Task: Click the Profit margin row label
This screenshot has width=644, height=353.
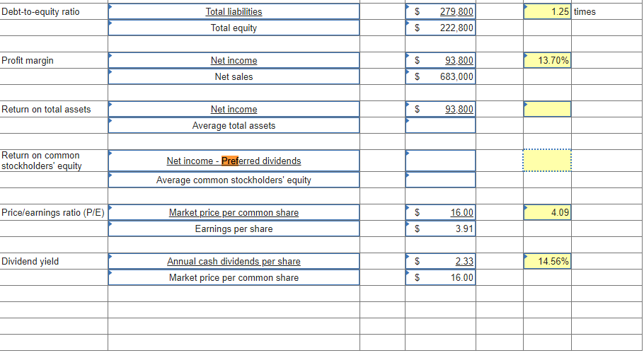Action: click(x=28, y=60)
